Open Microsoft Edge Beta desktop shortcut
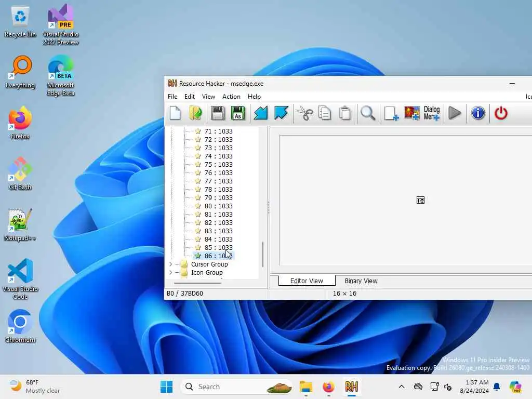The image size is (532, 399). [61, 76]
